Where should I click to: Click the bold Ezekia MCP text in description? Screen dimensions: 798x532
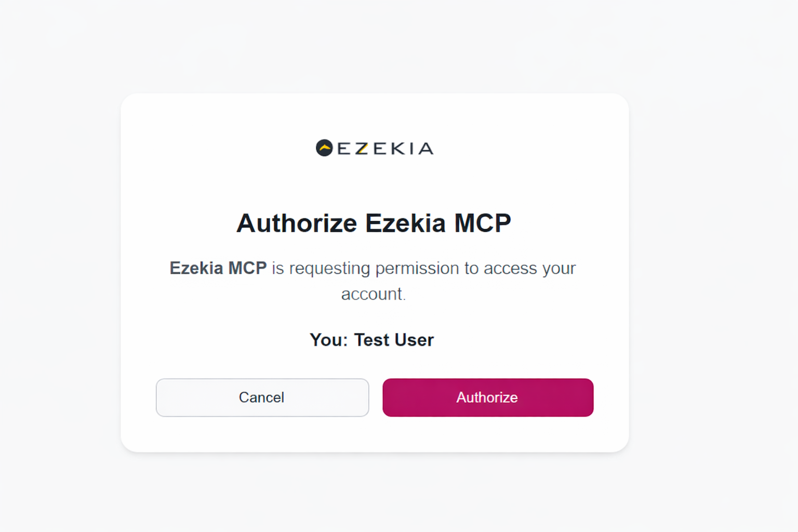(x=218, y=268)
